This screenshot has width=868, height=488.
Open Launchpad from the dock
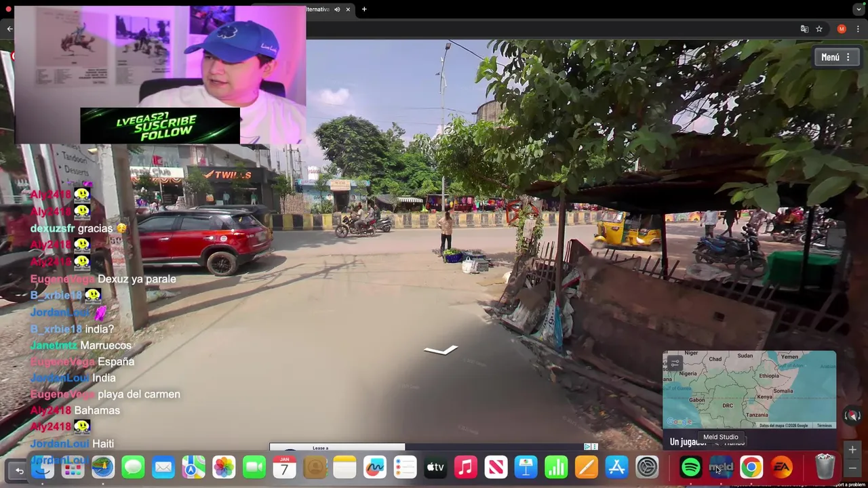pos(73,468)
